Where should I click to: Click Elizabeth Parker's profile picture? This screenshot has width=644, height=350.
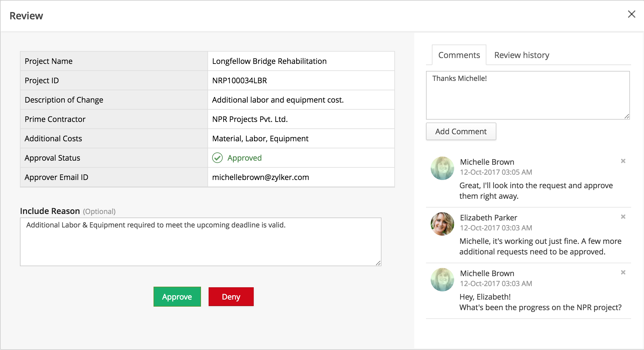tap(442, 224)
